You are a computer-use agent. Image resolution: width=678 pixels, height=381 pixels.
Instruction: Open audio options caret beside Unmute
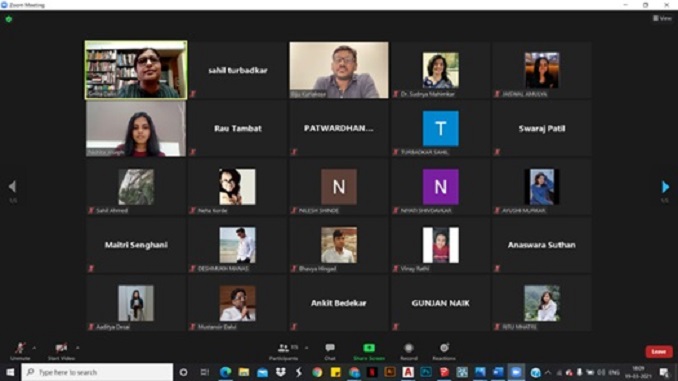coord(34,347)
